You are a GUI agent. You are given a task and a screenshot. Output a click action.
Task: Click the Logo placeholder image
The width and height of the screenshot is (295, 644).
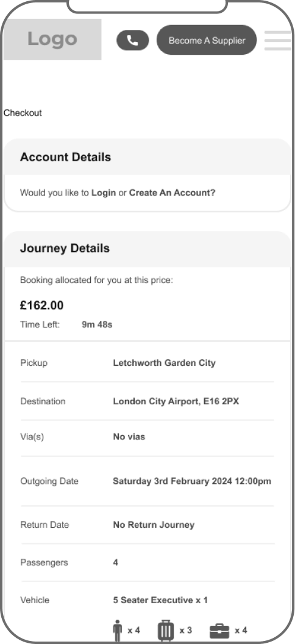pos(52,40)
